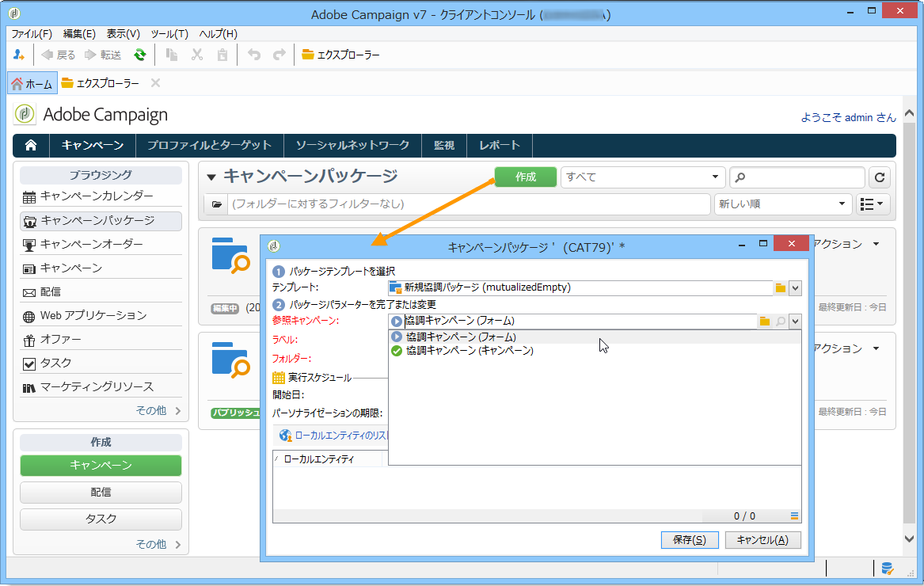Image resolution: width=924 pixels, height=586 pixels.
Task: Click the green 作成 button
Action: pyautogui.click(x=525, y=177)
